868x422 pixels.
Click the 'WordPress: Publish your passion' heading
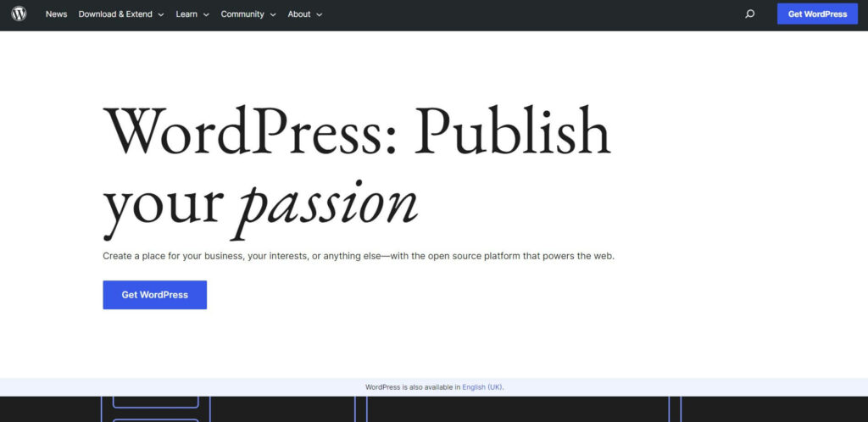click(x=357, y=171)
